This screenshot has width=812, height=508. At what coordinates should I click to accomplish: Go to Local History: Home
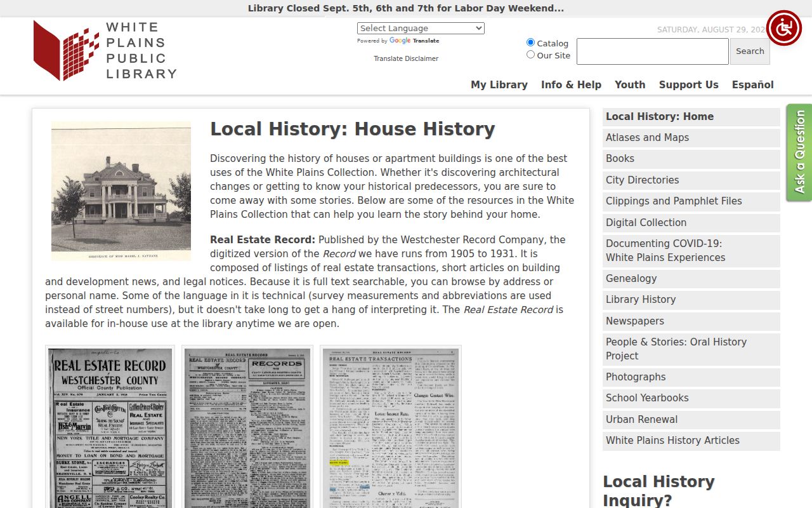point(691,117)
